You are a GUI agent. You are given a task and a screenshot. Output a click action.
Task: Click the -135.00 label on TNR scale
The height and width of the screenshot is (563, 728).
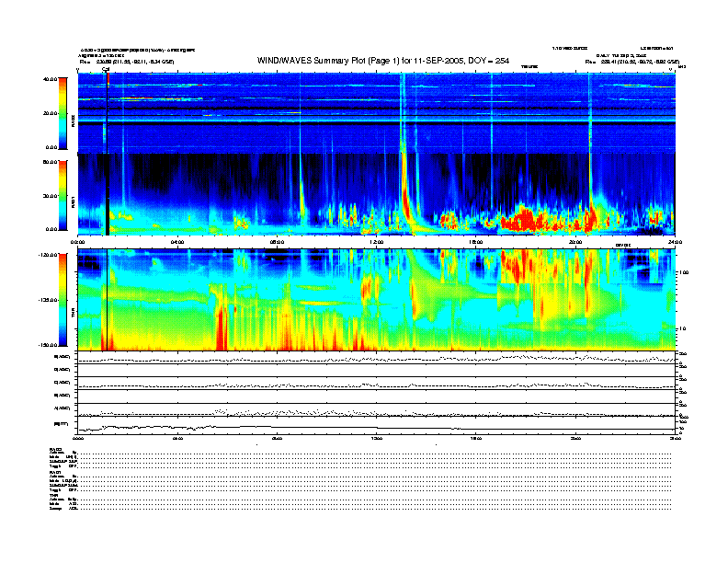pyautogui.click(x=48, y=300)
